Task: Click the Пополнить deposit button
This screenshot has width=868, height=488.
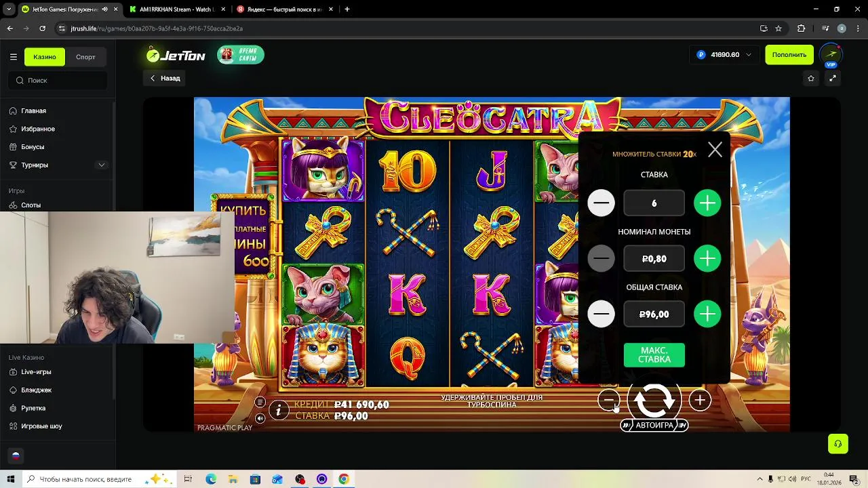Action: click(x=789, y=55)
